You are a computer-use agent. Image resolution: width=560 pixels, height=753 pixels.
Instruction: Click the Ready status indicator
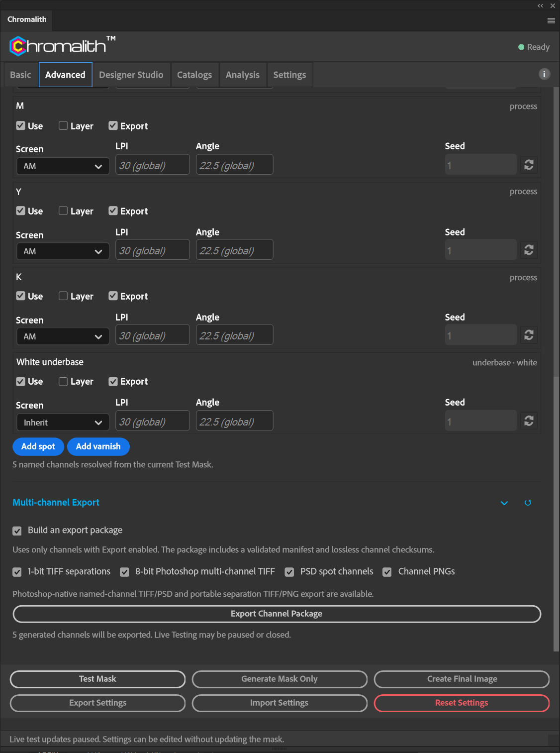tap(534, 47)
